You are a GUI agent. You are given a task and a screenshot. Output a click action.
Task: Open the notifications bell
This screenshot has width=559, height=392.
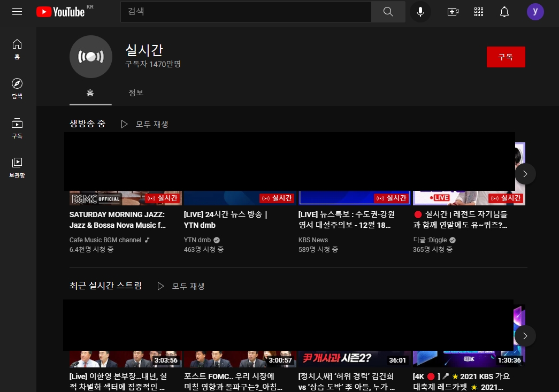click(x=504, y=12)
